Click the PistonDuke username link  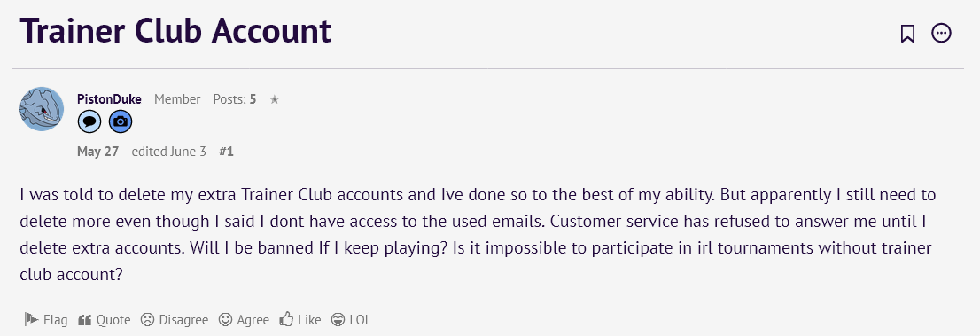109,99
